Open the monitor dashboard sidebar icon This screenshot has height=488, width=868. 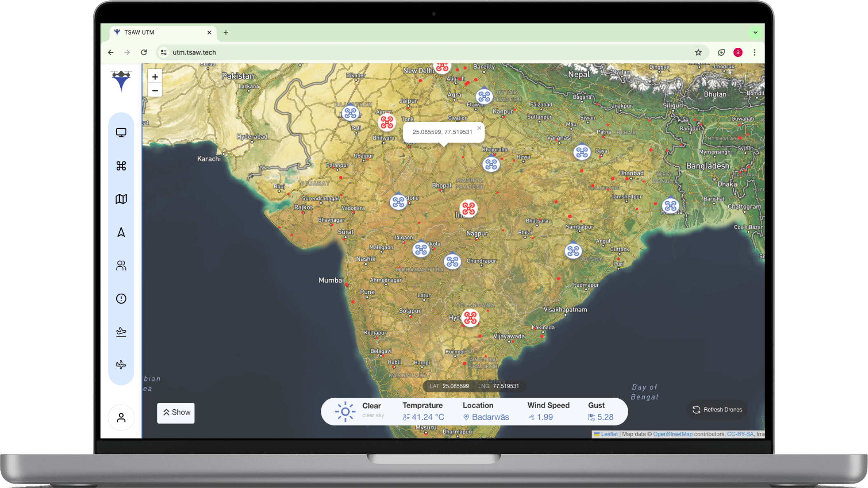pos(121,133)
